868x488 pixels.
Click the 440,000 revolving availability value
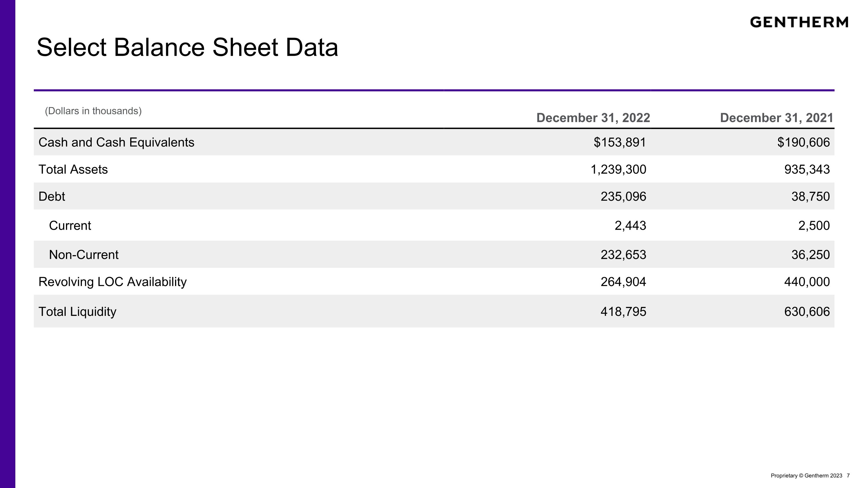[807, 282]
